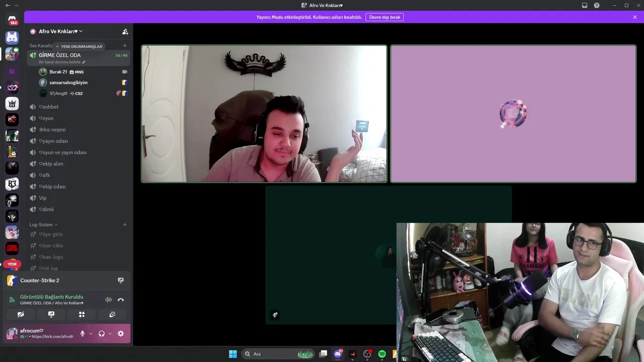Open Spotify from the taskbar
The width and height of the screenshot is (644, 362).
click(382, 354)
